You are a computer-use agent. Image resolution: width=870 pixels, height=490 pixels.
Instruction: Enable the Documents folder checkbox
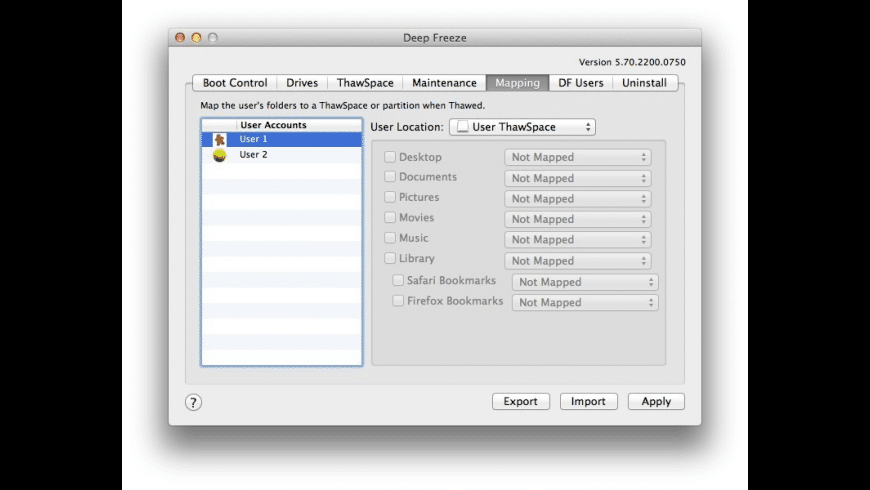(390, 177)
